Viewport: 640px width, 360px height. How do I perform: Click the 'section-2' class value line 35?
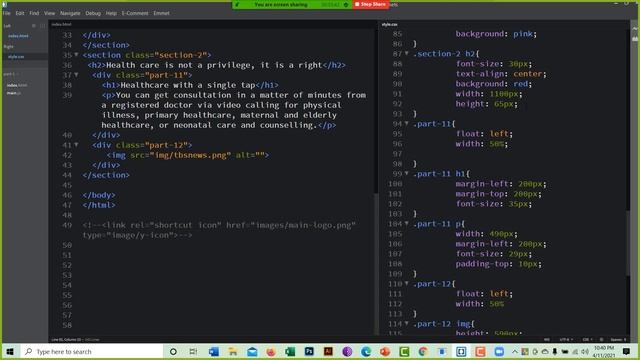(x=181, y=55)
